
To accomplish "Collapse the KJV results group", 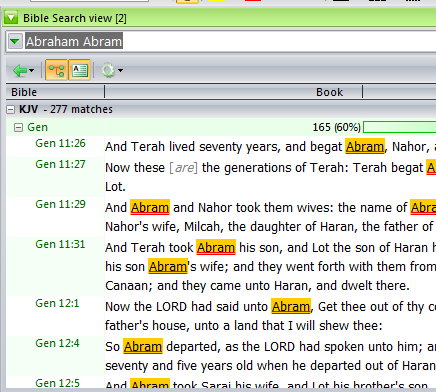I will 11,109.
